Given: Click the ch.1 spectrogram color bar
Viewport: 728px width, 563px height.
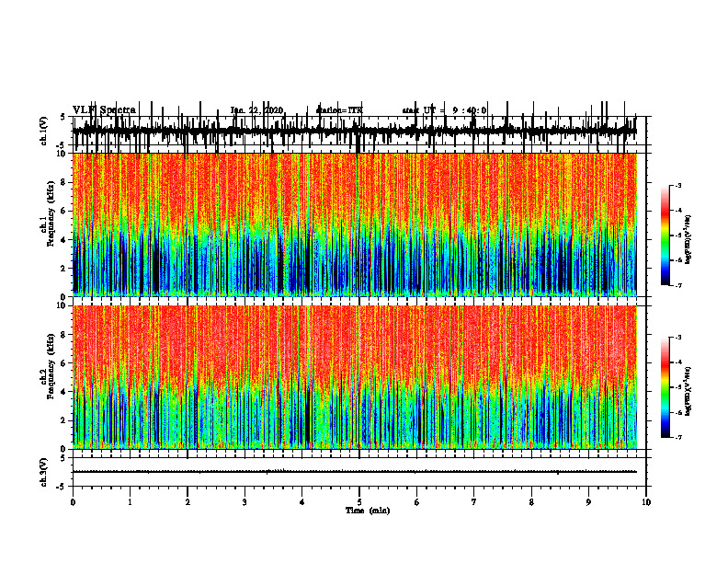Looking at the screenshot, I should point(665,236).
